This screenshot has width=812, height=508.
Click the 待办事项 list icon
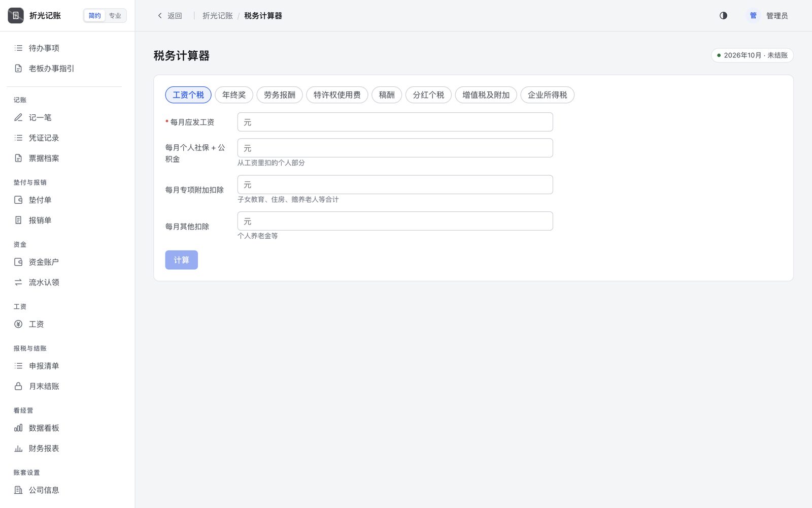click(18, 48)
